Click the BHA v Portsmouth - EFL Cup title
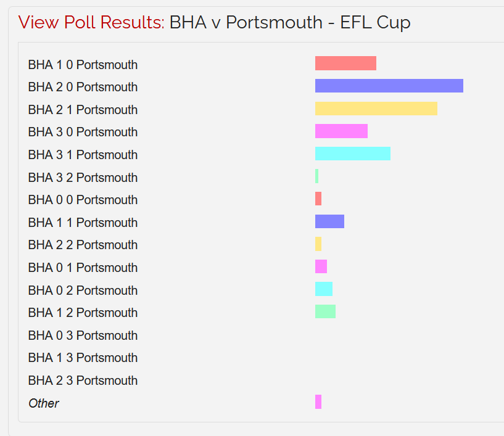Image resolution: width=504 pixels, height=436 pixels. (290, 22)
